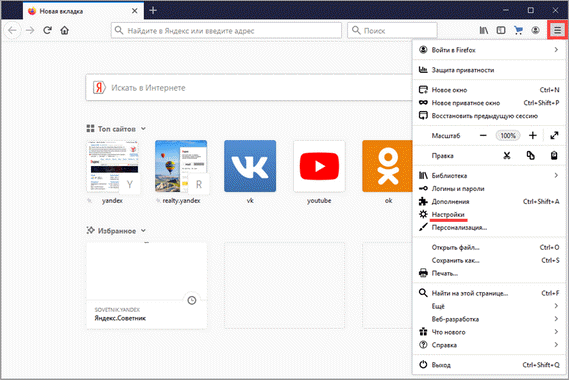Click the Library toolbar icon
This screenshot has width=569, height=380.
(484, 30)
